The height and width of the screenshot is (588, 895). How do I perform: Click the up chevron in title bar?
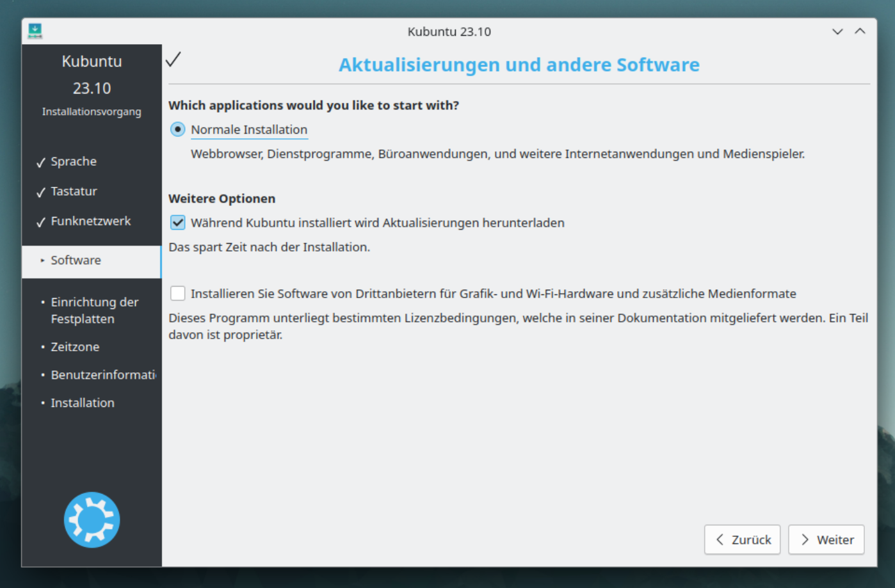(860, 31)
